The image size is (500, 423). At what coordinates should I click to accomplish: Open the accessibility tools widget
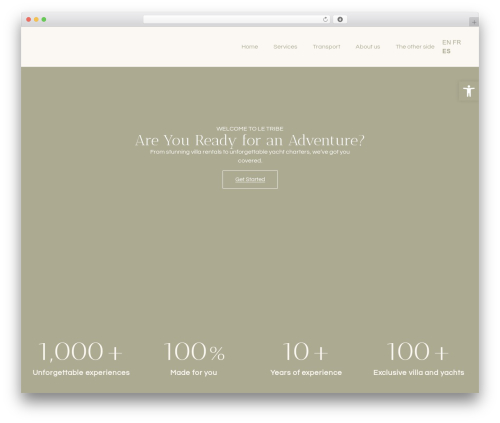(469, 91)
